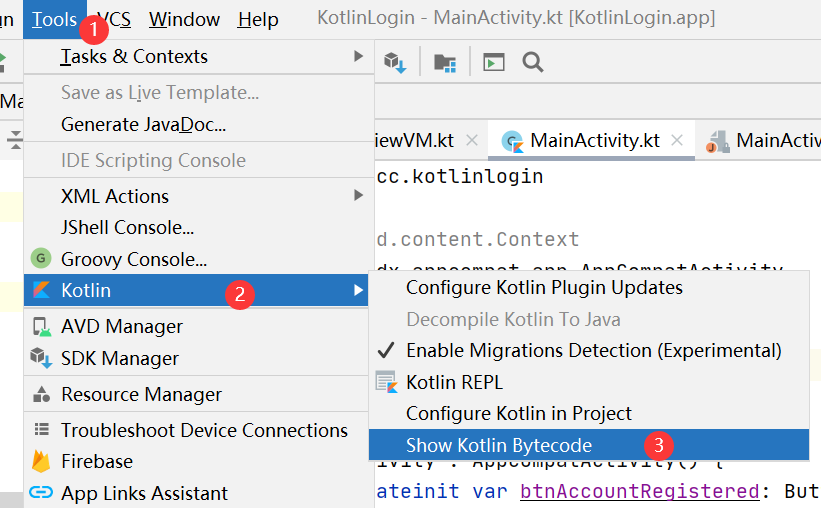Image resolution: width=821 pixels, height=508 pixels.
Task: Click the Kotlin logo icon
Action: [x=41, y=290]
